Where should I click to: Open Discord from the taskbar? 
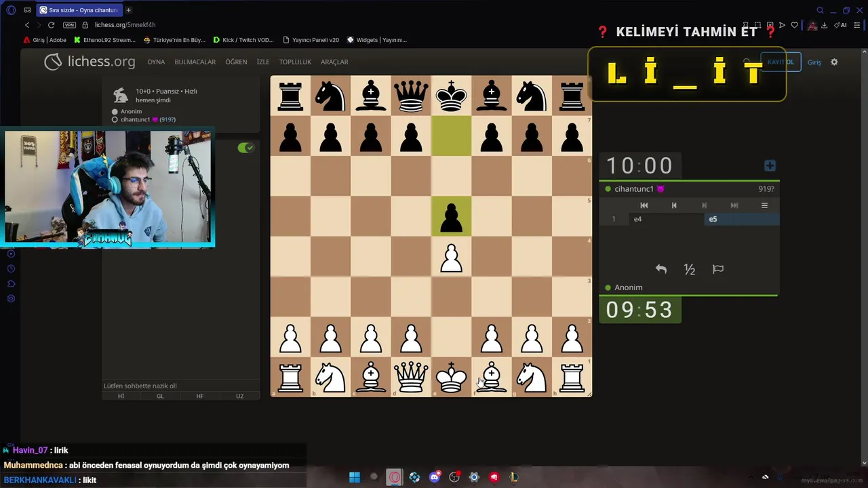pos(435,477)
